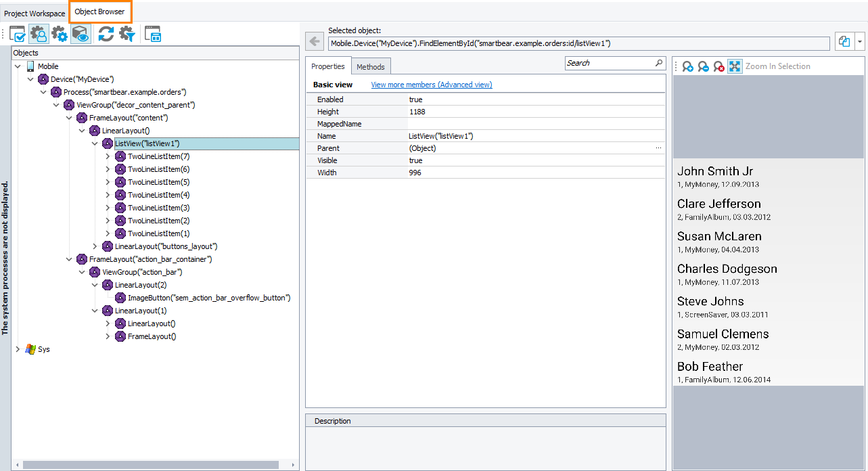Open the process filter settings
868x471 pixels.
127,33
